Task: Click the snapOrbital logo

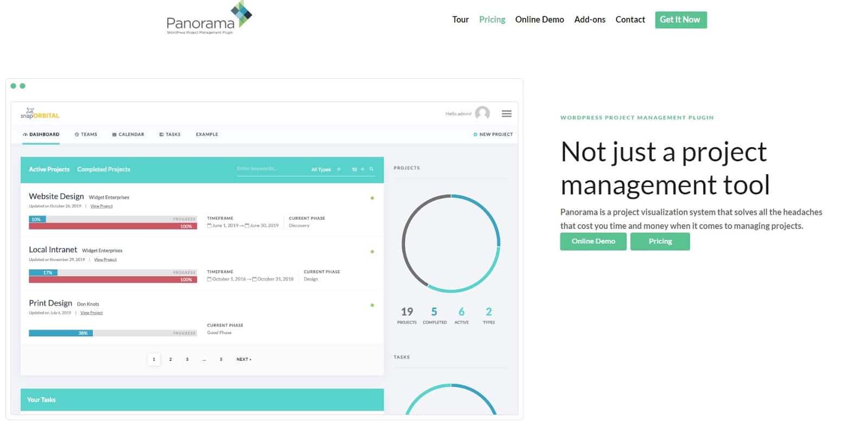Action: (40, 113)
